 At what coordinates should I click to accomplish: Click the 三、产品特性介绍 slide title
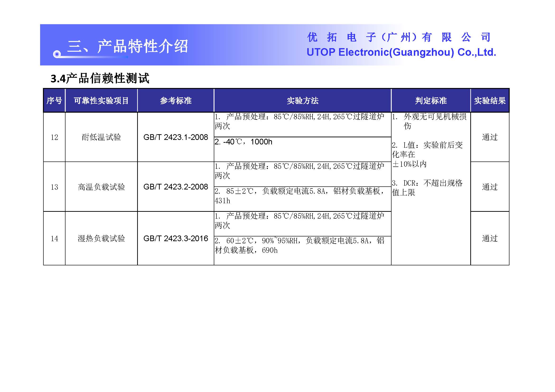(127, 46)
